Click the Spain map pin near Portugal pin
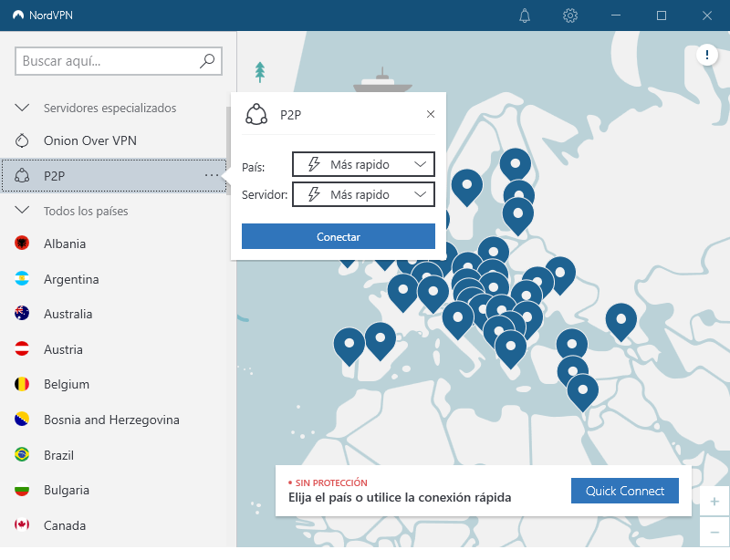This screenshot has height=560, width=730. tap(381, 340)
